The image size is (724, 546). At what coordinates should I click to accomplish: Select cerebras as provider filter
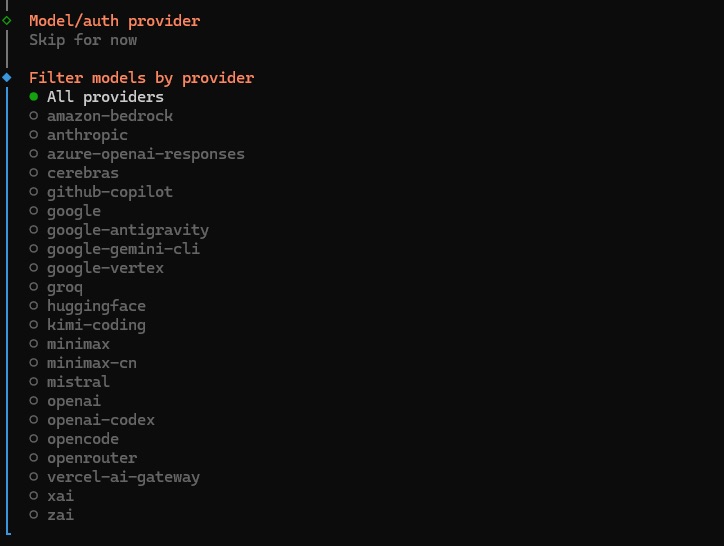(82, 173)
